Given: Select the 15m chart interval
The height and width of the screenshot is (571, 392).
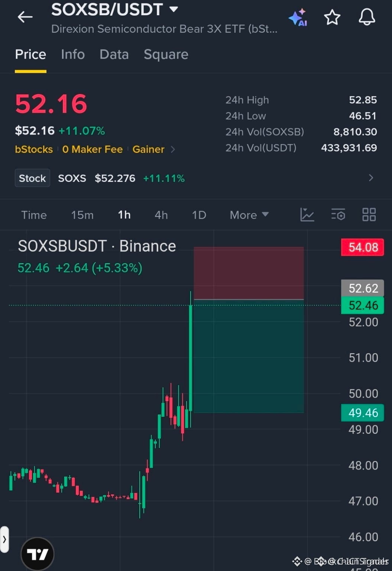Looking at the screenshot, I should click(82, 215).
